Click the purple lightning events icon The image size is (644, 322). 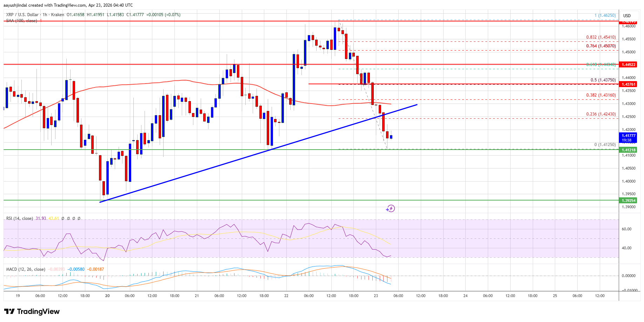390,209
